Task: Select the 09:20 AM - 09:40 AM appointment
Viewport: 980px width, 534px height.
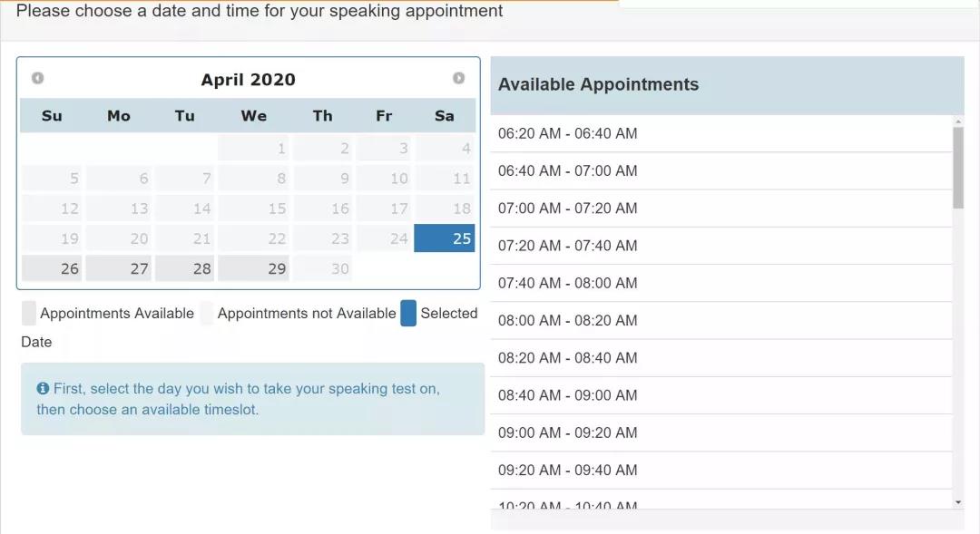Action: (568, 470)
